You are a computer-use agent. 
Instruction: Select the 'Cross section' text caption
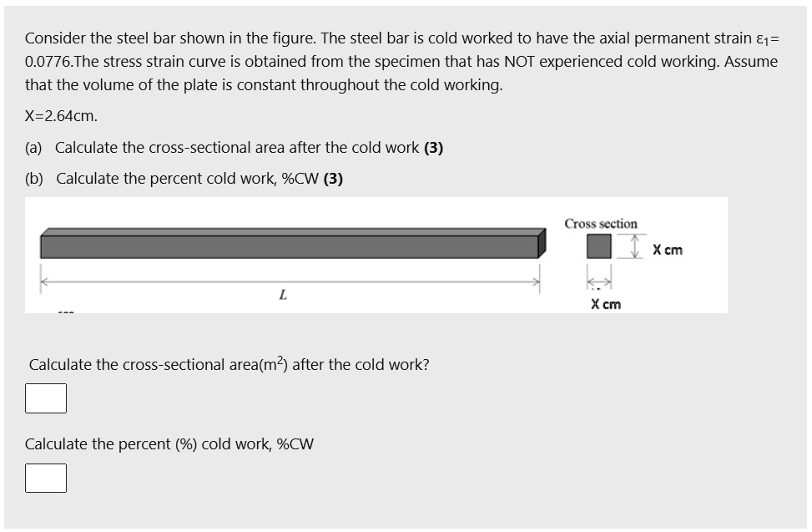coord(602,223)
